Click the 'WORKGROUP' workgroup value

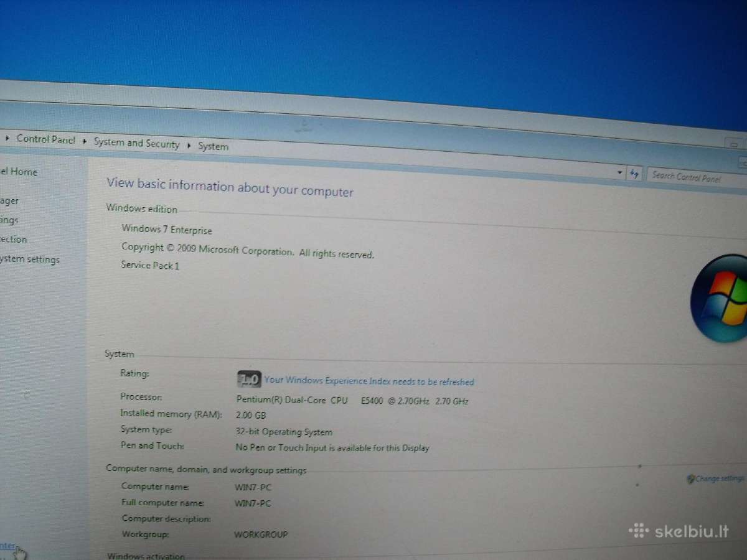coord(261,534)
